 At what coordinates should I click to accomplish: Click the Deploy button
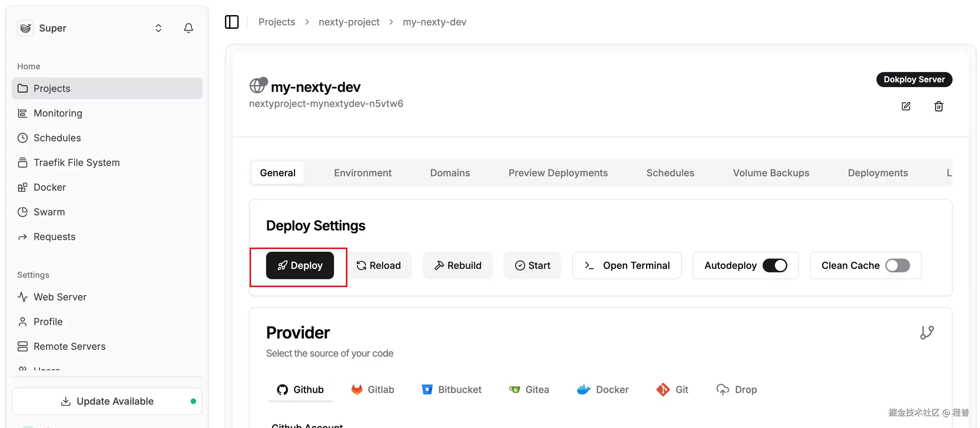pos(300,265)
